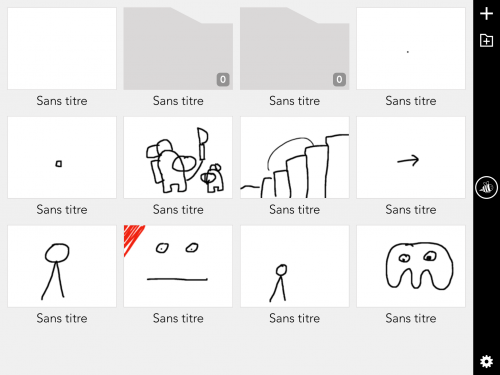Select the item count badge on second folder

(x=339, y=79)
